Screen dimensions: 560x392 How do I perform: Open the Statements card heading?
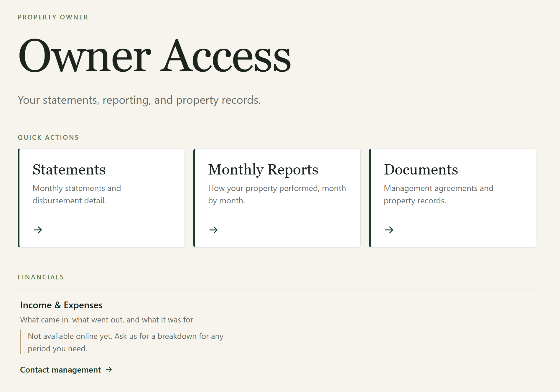69,169
